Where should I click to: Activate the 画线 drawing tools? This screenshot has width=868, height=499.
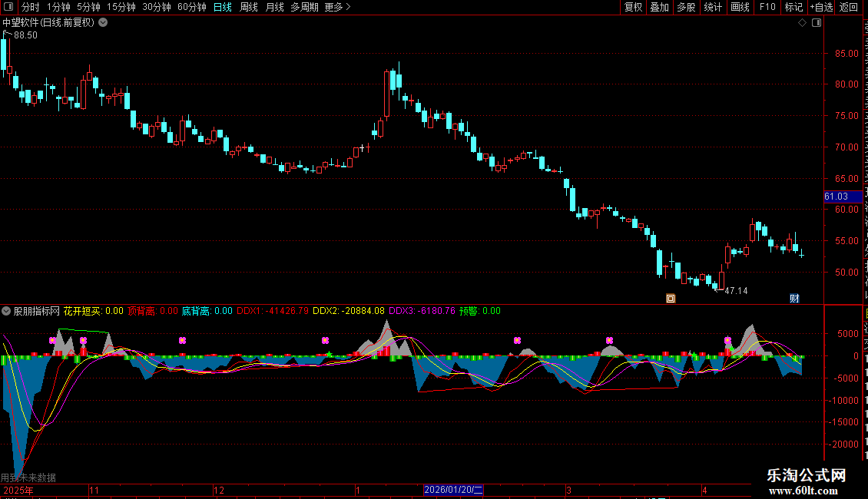740,7
